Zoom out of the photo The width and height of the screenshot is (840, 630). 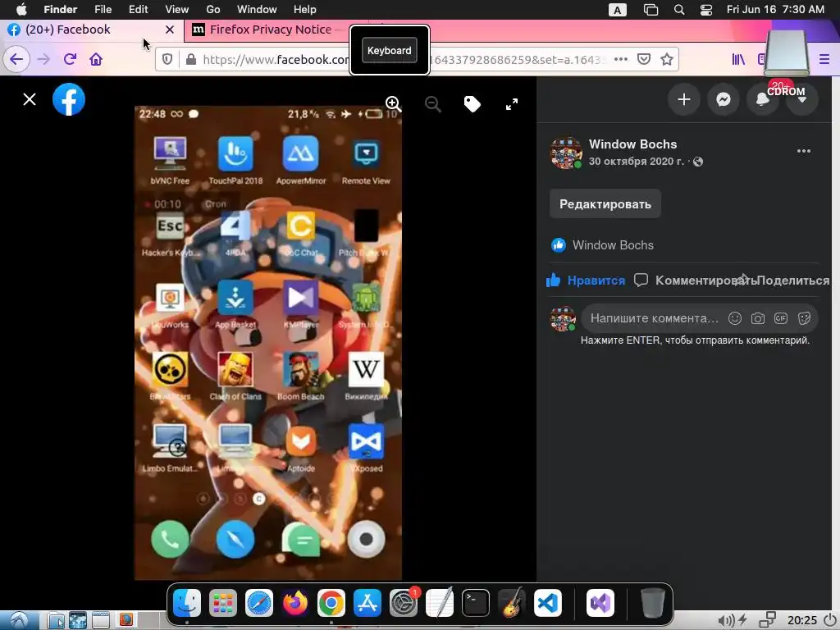pyautogui.click(x=433, y=104)
